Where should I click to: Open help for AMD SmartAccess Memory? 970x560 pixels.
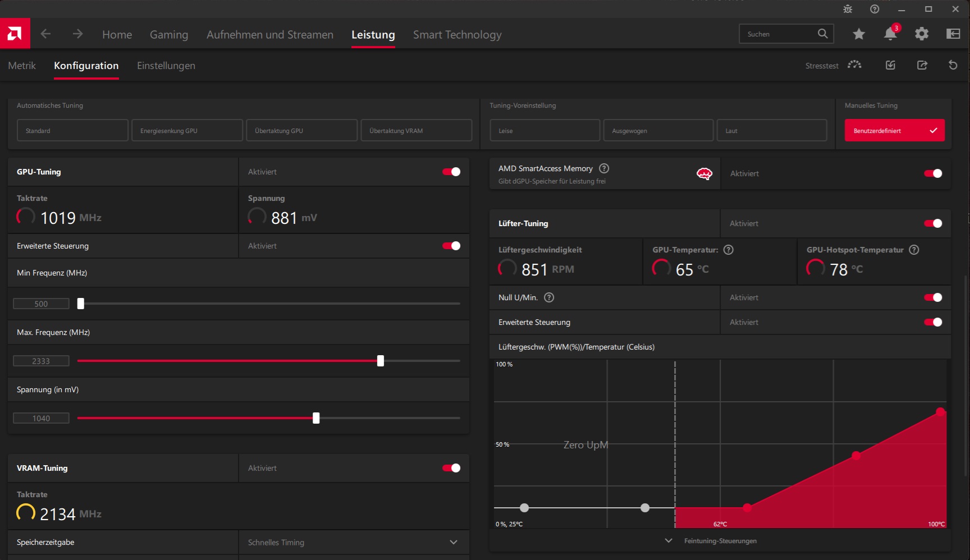point(604,168)
